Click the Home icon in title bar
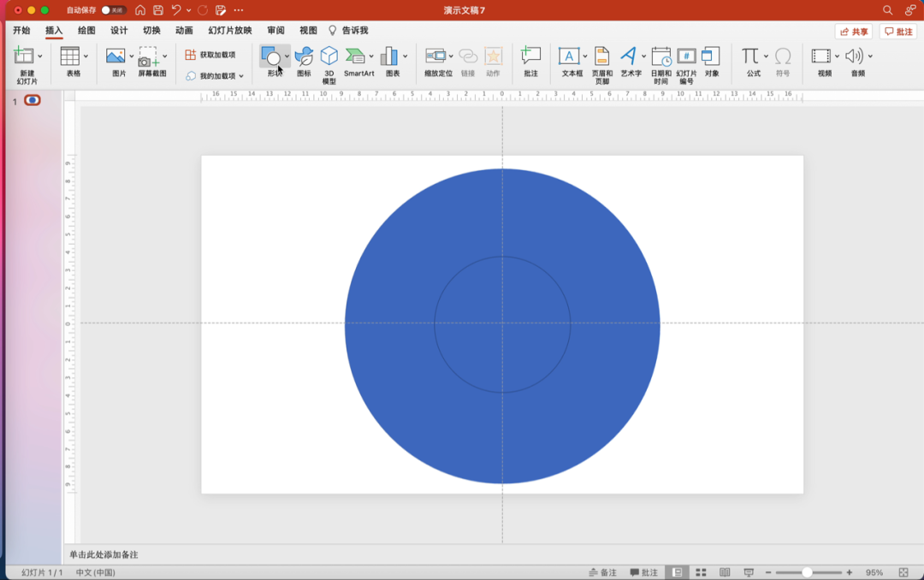Image resolution: width=924 pixels, height=580 pixels. click(140, 10)
